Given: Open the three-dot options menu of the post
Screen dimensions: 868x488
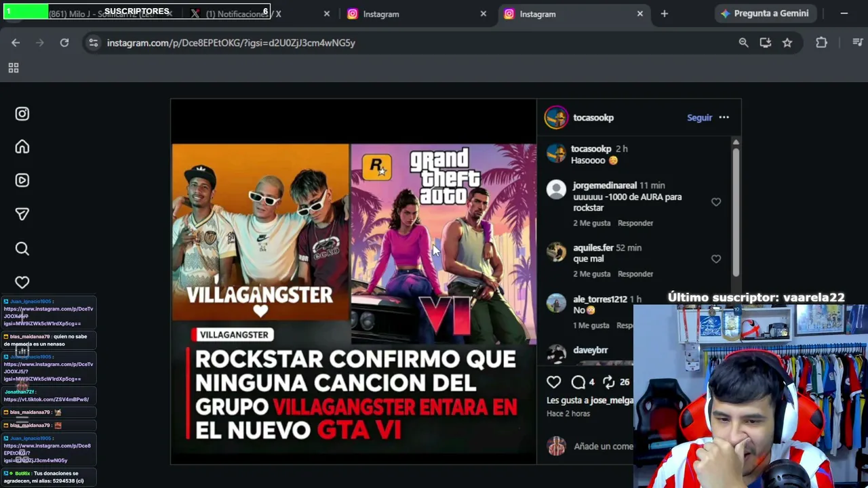Looking at the screenshot, I should tap(724, 117).
